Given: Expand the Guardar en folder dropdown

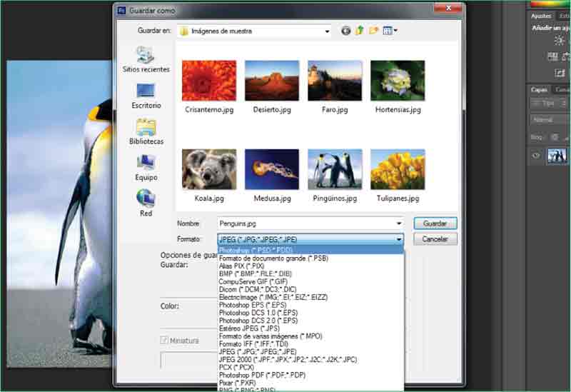Looking at the screenshot, I should (327, 31).
